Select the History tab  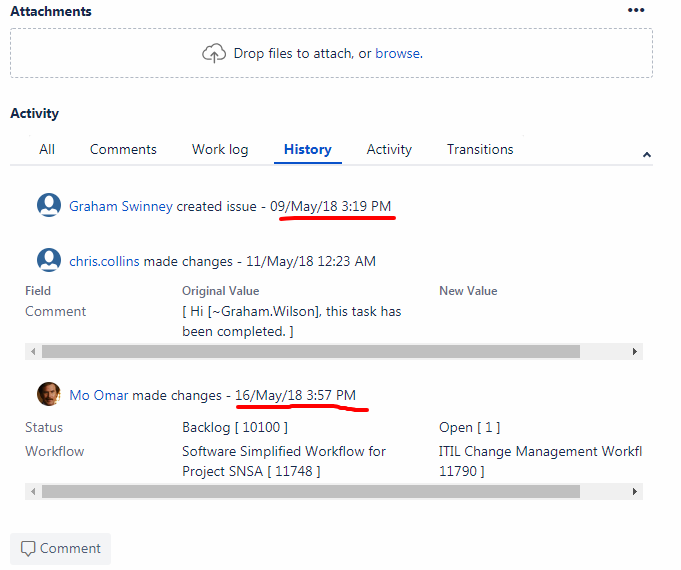(307, 149)
